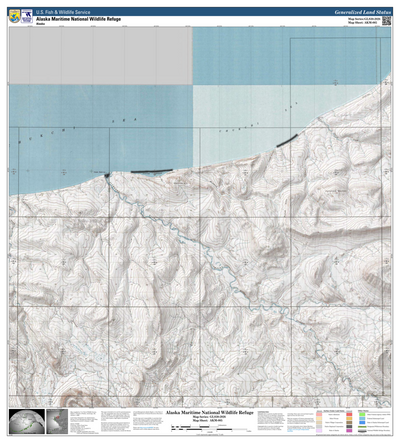
Task: Click the black Refuge boundary line legend symbol
Action: (x=362, y=431)
